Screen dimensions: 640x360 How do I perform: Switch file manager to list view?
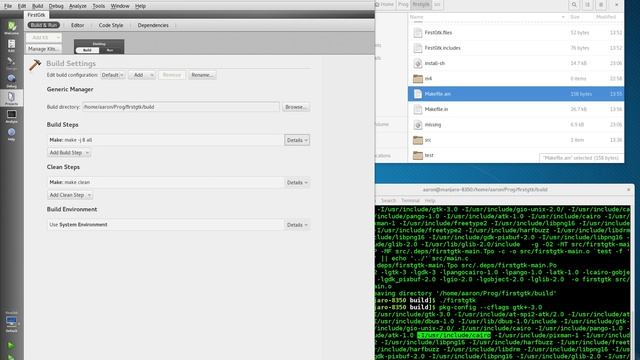587,5
